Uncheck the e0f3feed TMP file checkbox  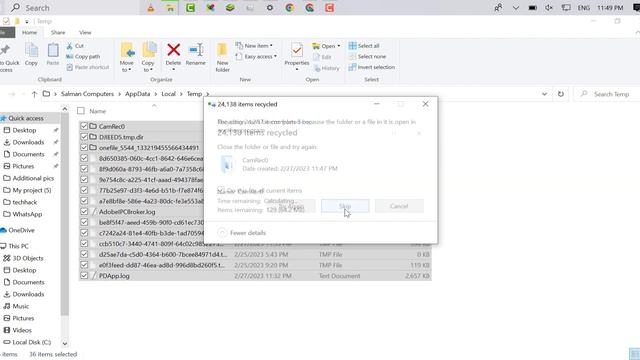tap(84, 264)
